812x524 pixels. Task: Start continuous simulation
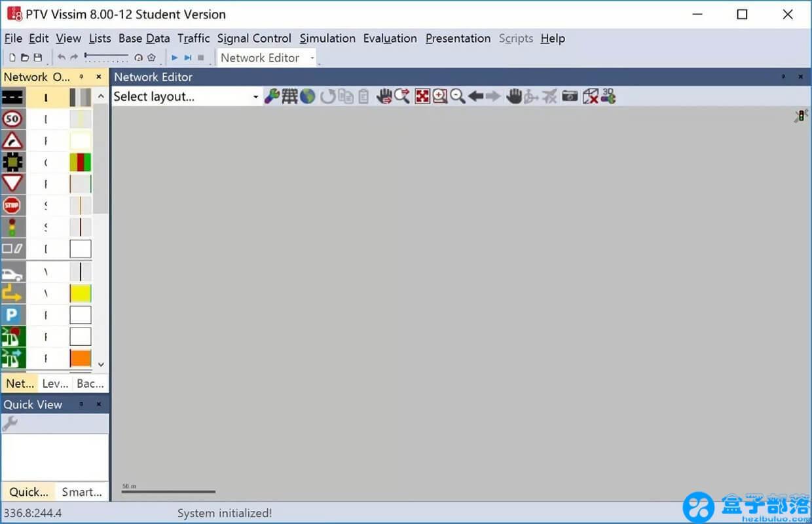[x=175, y=58]
